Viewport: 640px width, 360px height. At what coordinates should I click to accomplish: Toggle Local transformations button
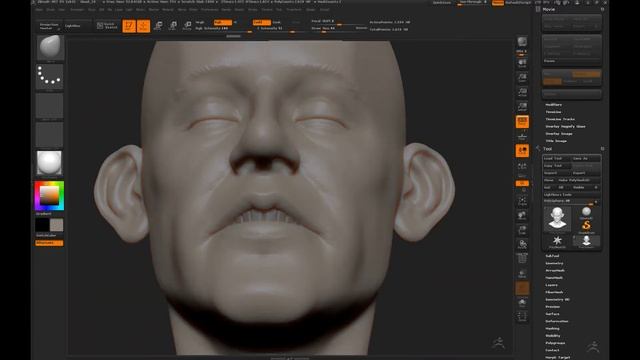pos(522,151)
